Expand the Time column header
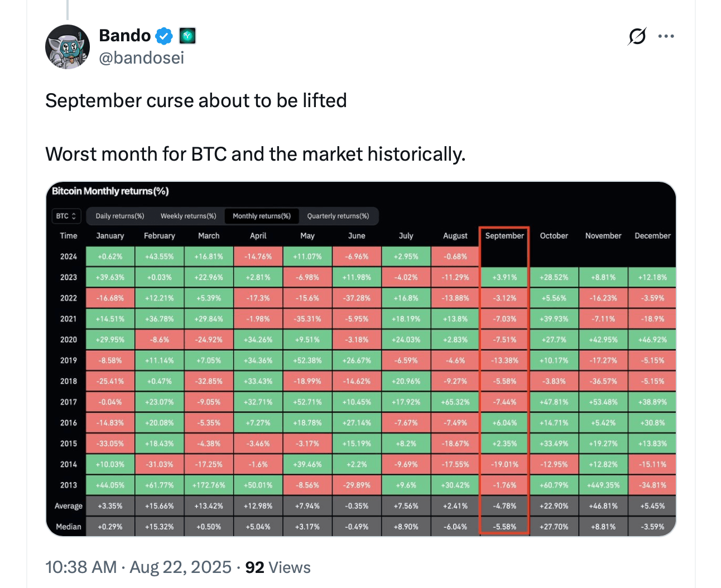 tap(68, 235)
